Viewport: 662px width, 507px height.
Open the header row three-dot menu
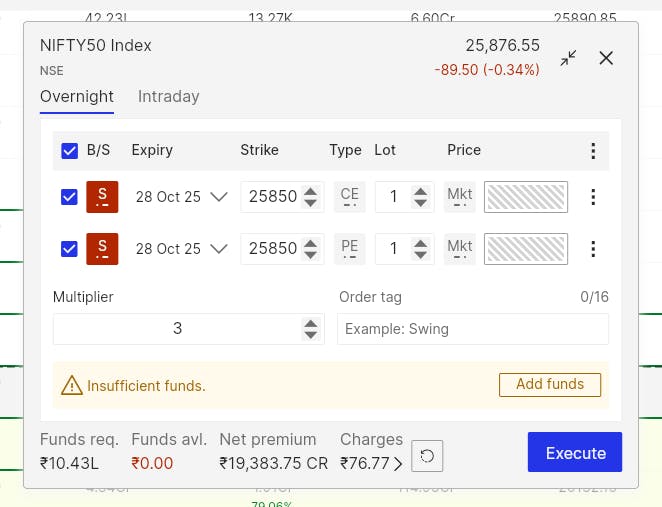pyautogui.click(x=593, y=151)
